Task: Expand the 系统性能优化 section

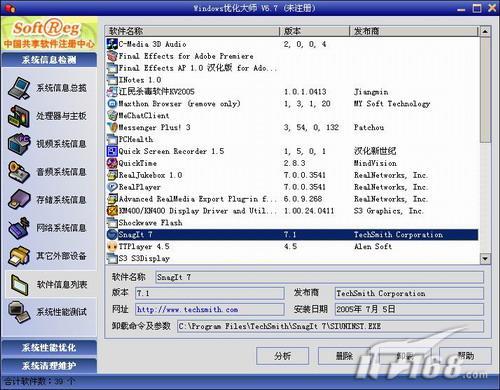Action: pos(49,348)
